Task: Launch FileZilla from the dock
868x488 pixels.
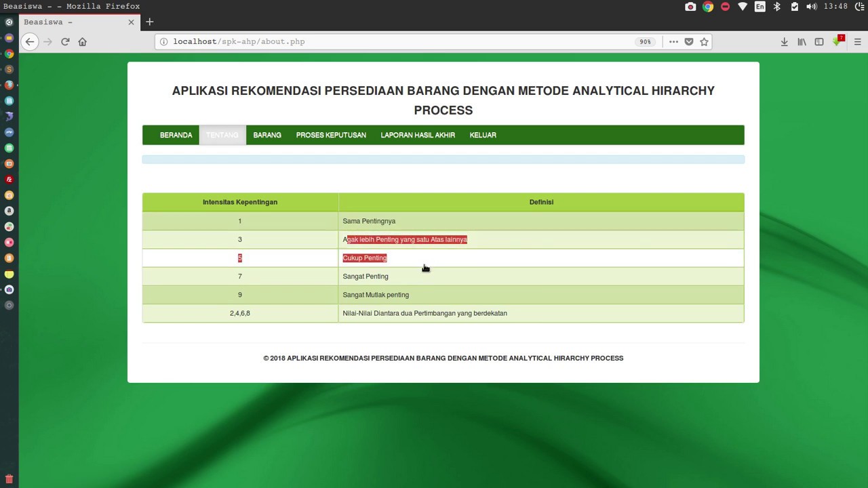Action: click(x=9, y=180)
